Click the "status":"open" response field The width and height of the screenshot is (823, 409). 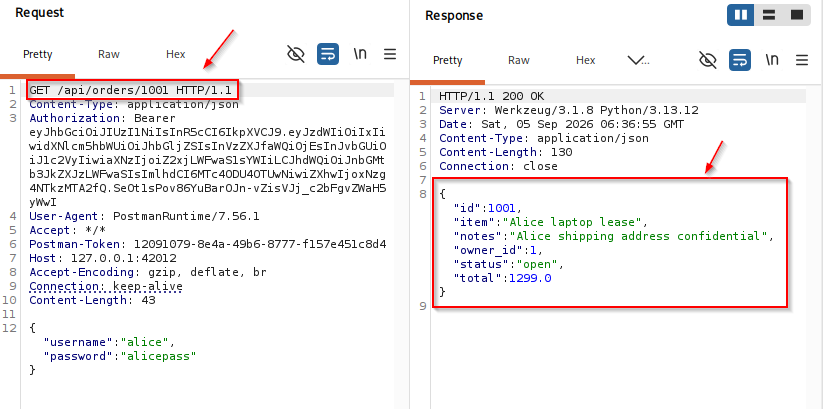509,264
